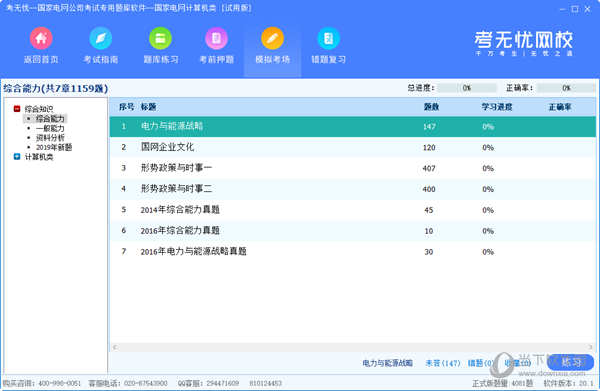Sort by 标题 column header
Screen dimensions: 600x391
tap(148, 107)
